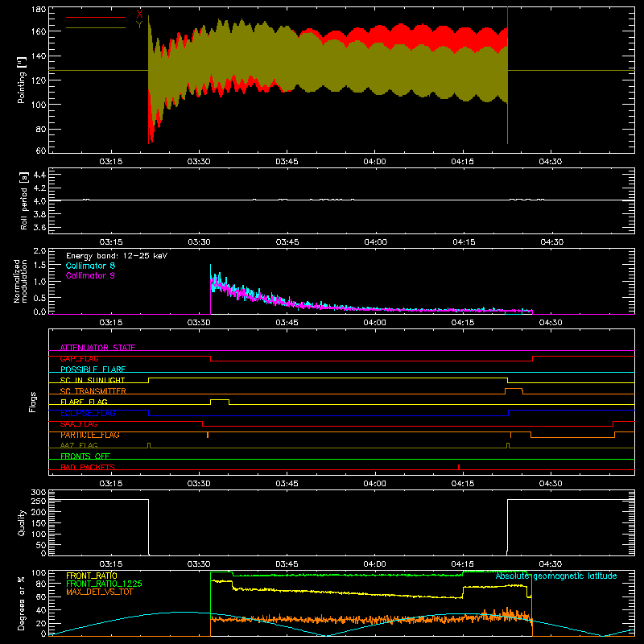Click the 3.6 tick value on Roll period axis
The image size is (644, 644).
pyautogui.click(x=39, y=227)
